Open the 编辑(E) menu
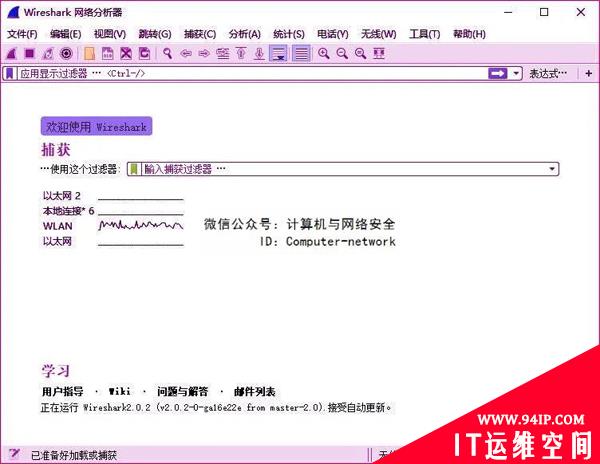This screenshot has width=600, height=464. coord(66,34)
